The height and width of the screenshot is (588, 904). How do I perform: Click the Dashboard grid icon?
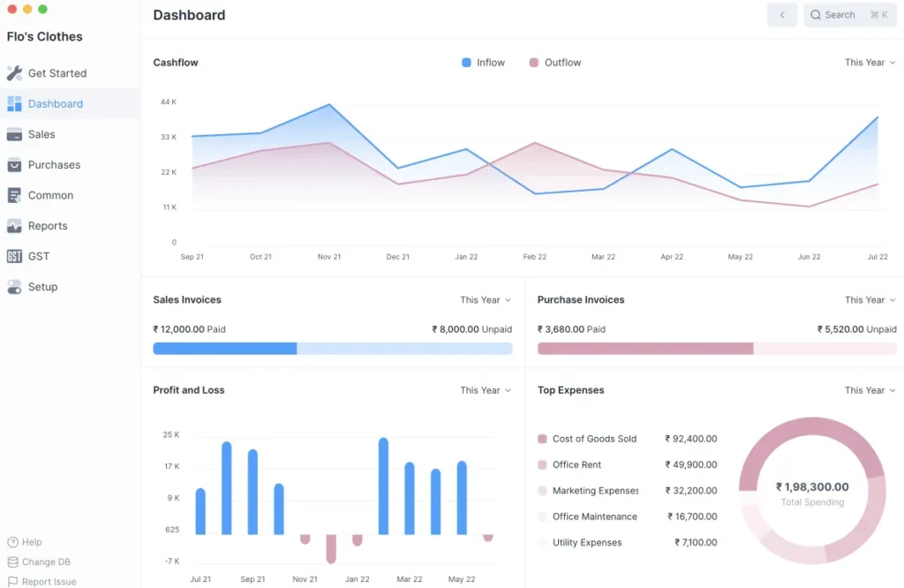pyautogui.click(x=14, y=104)
